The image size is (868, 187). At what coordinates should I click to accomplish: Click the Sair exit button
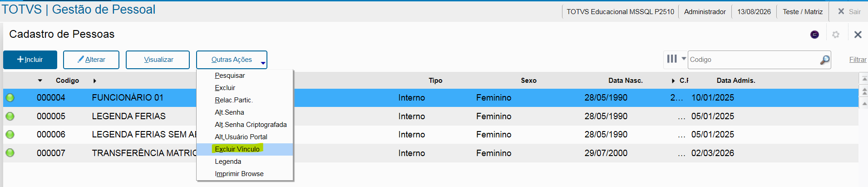pos(849,11)
